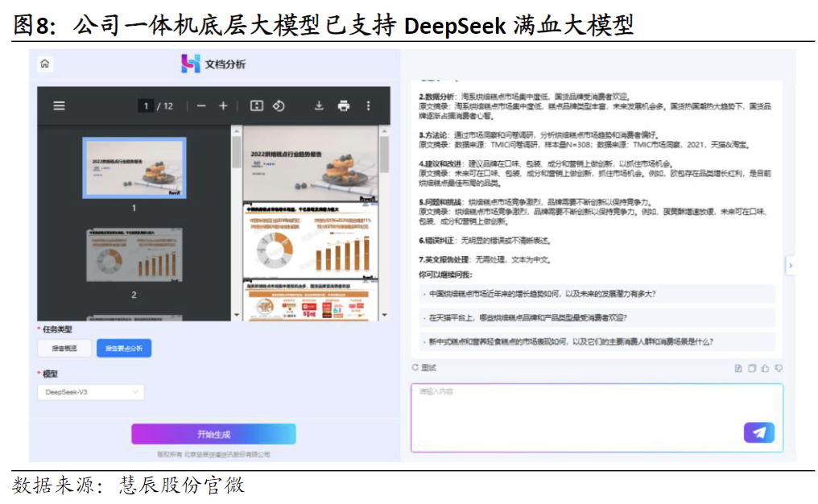Expand the right side panel arrow
This screenshot has width=818, height=504.
[x=790, y=265]
